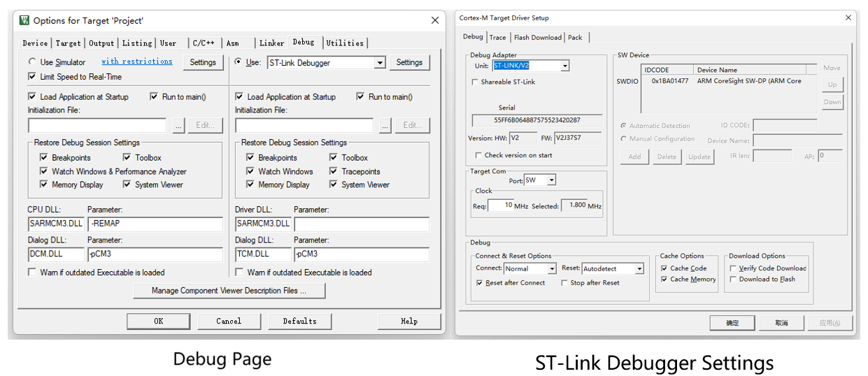Browse initialization file under ST-Link Debugger
The width and height of the screenshot is (868, 376).
pyautogui.click(x=385, y=126)
